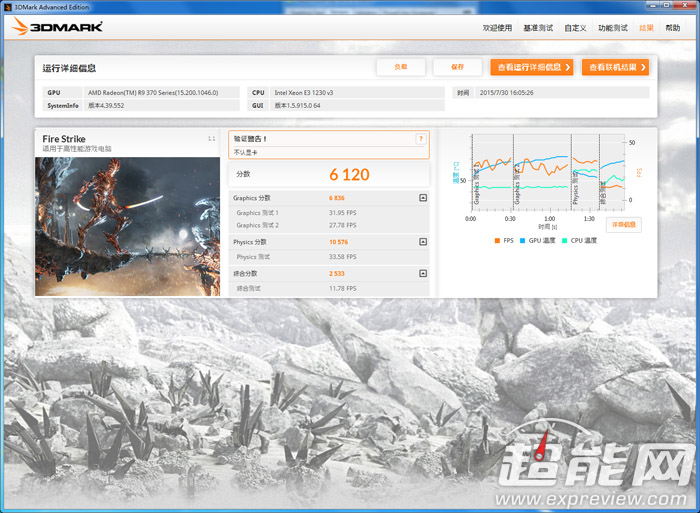
Task: Click the 详细信息 button under the chart
Action: tap(624, 225)
